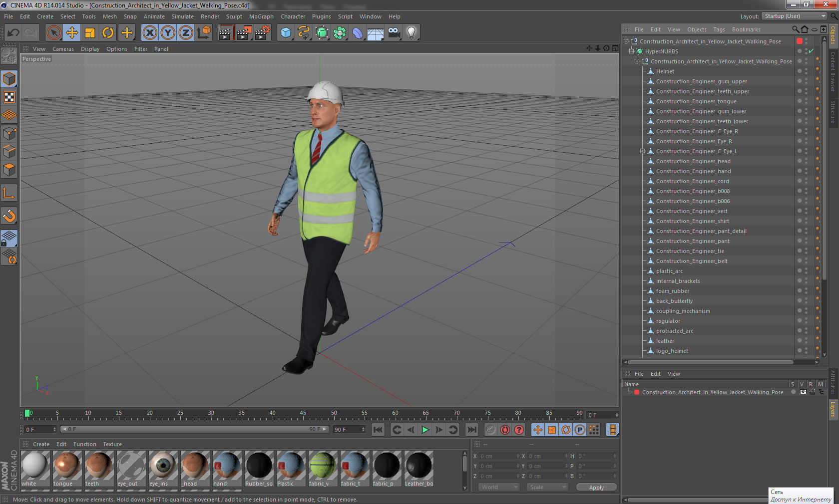Click the Apply coordinates button
The height and width of the screenshot is (504, 839).
(596, 487)
